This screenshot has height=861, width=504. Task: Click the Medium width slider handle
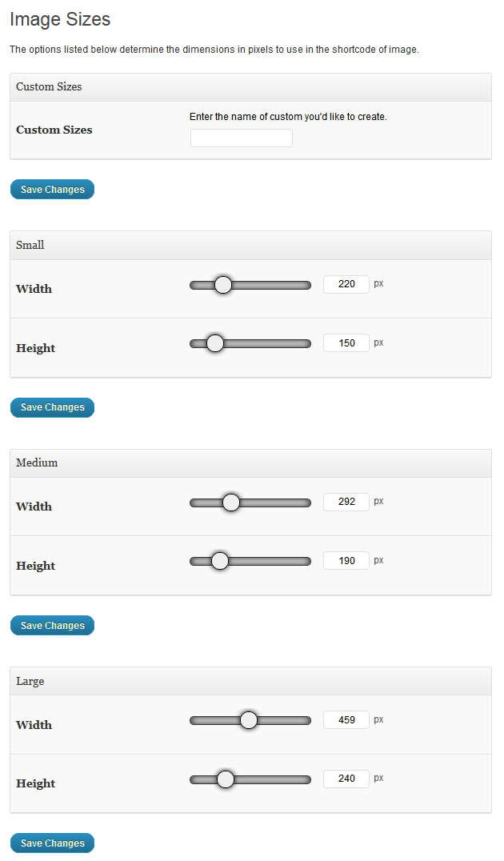231,503
